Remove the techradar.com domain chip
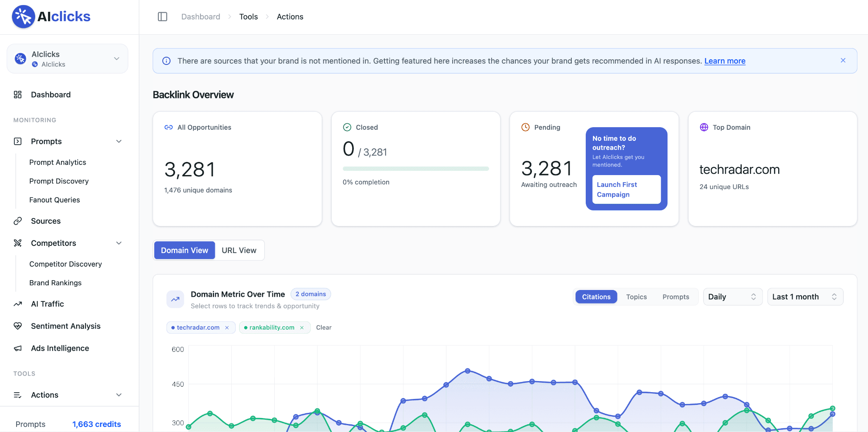 click(x=227, y=328)
